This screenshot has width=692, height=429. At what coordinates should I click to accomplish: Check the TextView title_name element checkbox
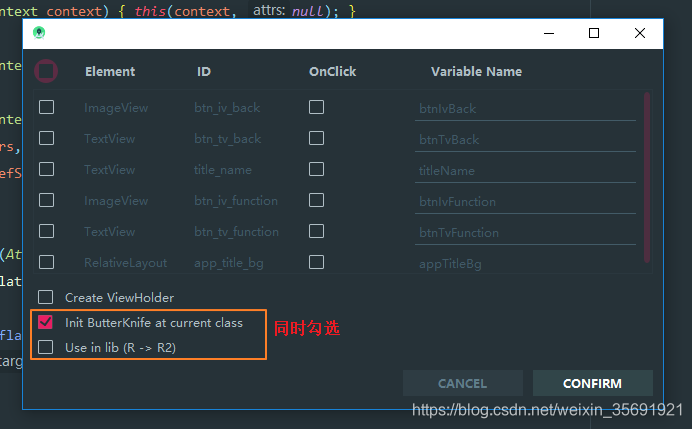point(46,169)
